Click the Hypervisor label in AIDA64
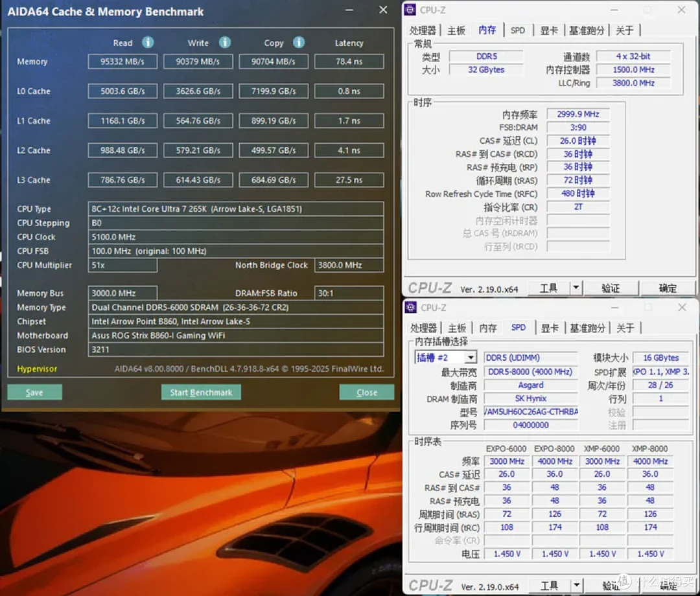Image resolution: width=700 pixels, height=596 pixels. (37, 369)
